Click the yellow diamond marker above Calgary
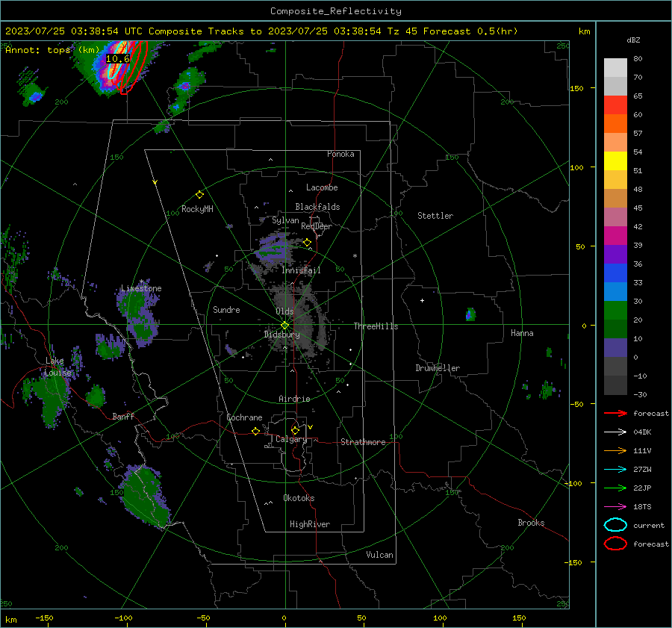Screen dimensions: 672x628 click(295, 430)
